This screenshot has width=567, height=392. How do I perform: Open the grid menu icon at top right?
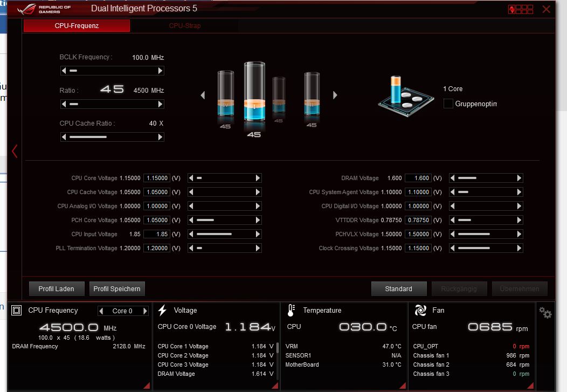point(520,9)
